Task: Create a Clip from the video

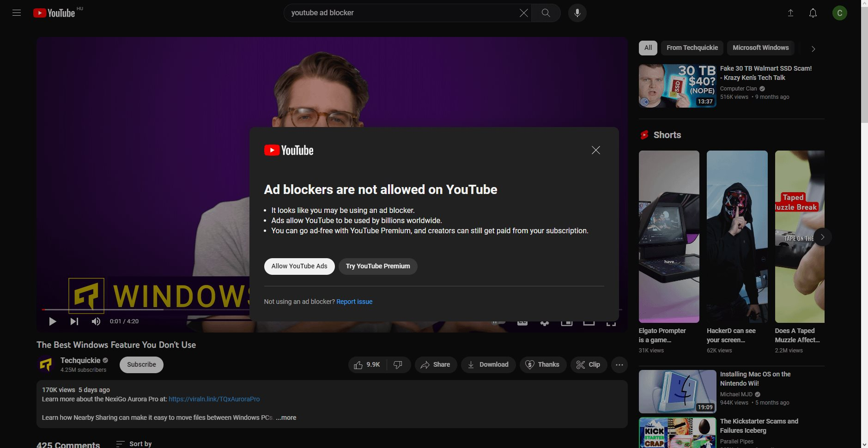Action: coord(589,365)
